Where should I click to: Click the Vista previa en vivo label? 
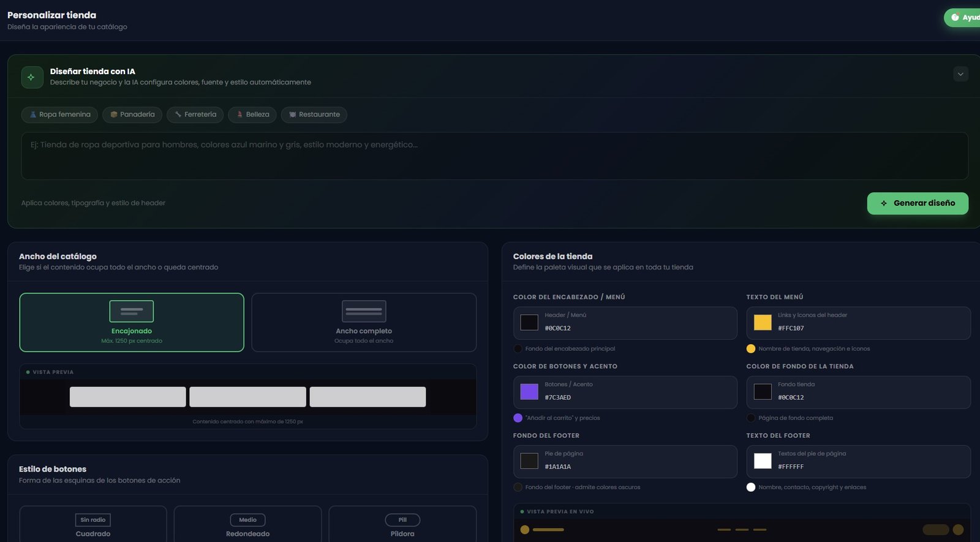click(x=560, y=511)
